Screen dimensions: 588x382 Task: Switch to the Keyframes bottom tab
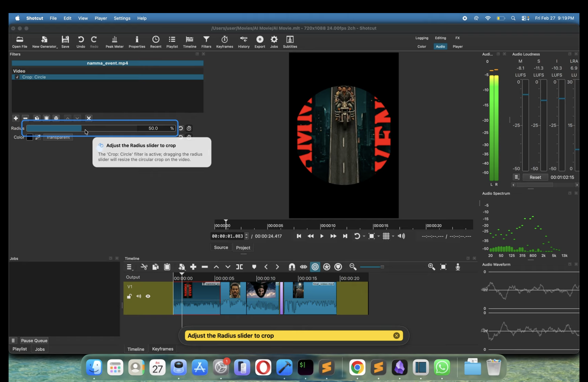[163, 349]
